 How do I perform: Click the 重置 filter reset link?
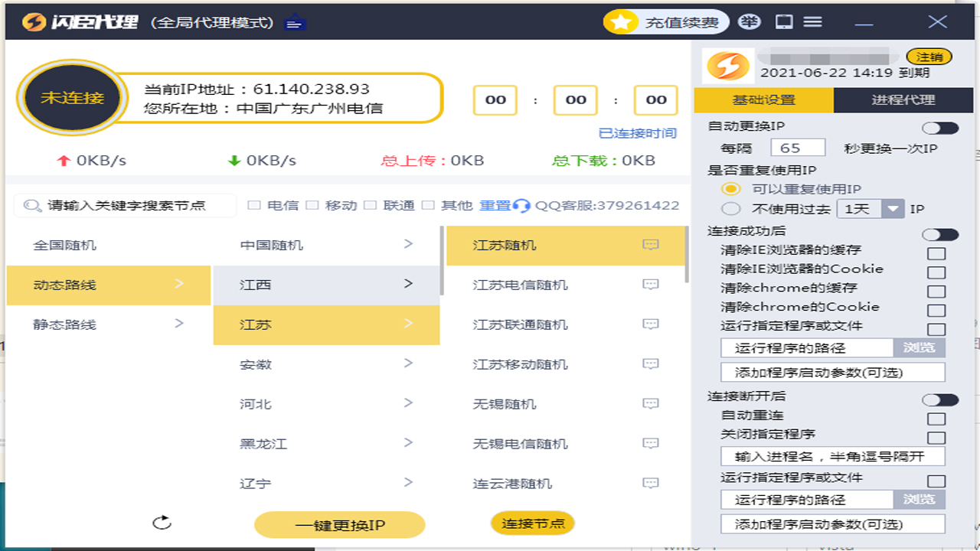[x=495, y=205]
